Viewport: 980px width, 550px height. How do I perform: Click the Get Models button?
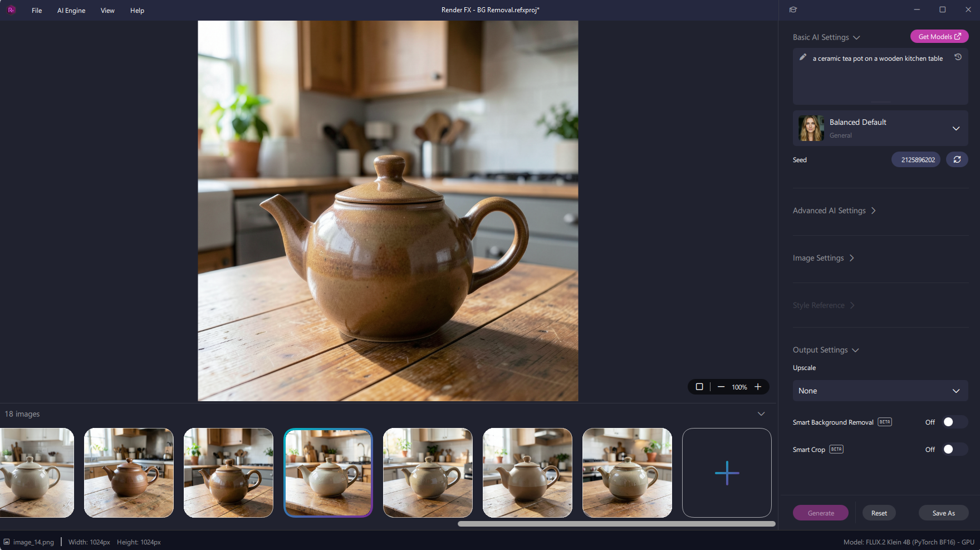click(939, 37)
